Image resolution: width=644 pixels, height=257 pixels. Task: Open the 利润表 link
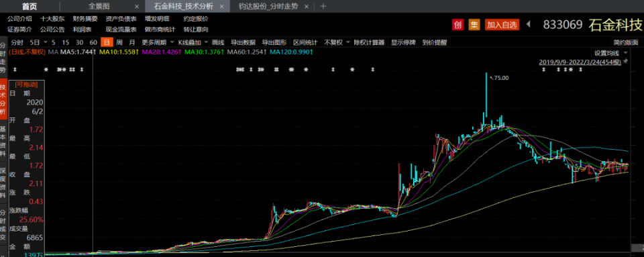click(82, 30)
